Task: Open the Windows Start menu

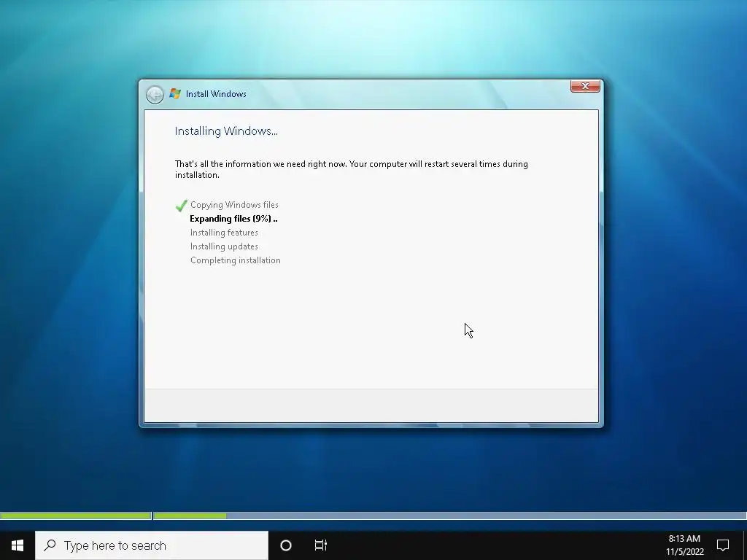Action: (x=18, y=545)
